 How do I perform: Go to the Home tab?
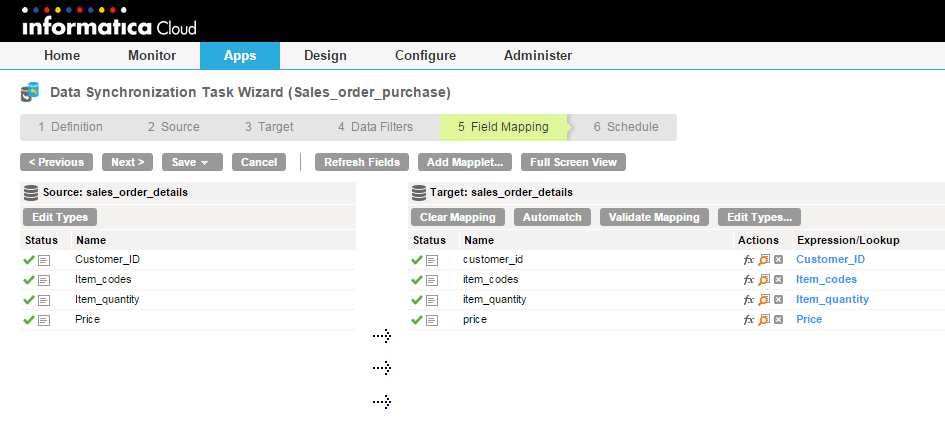point(62,55)
